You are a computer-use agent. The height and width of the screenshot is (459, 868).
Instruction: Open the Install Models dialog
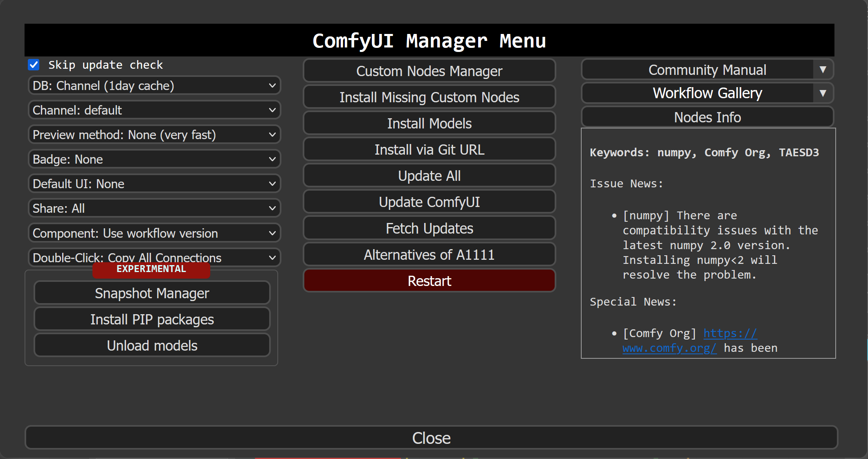pyautogui.click(x=429, y=123)
